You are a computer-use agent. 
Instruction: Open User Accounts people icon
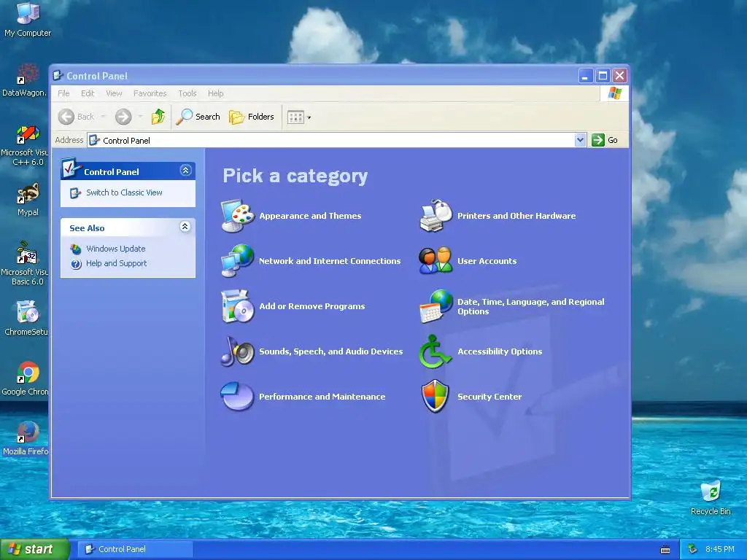436,260
